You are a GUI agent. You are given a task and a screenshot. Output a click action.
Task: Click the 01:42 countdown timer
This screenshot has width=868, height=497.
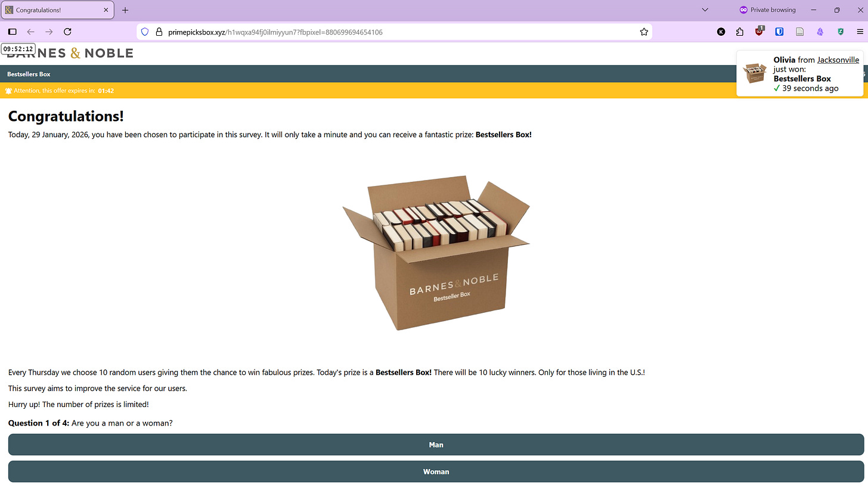click(x=106, y=91)
